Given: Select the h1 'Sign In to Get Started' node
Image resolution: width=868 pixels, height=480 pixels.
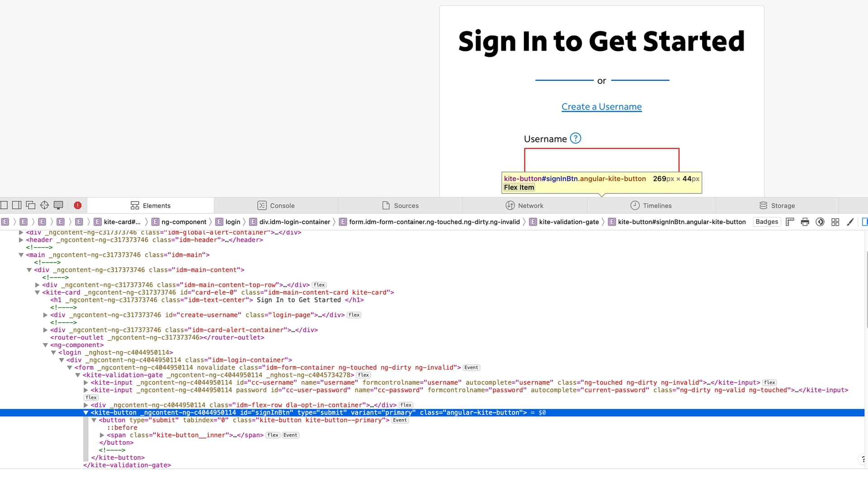Looking at the screenshot, I should tap(207, 300).
